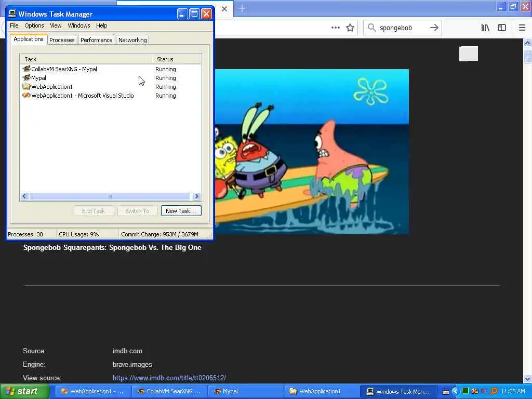The width and height of the screenshot is (532, 399).
Task: Click the green CPU usage tray icon
Action: pyautogui.click(x=465, y=391)
